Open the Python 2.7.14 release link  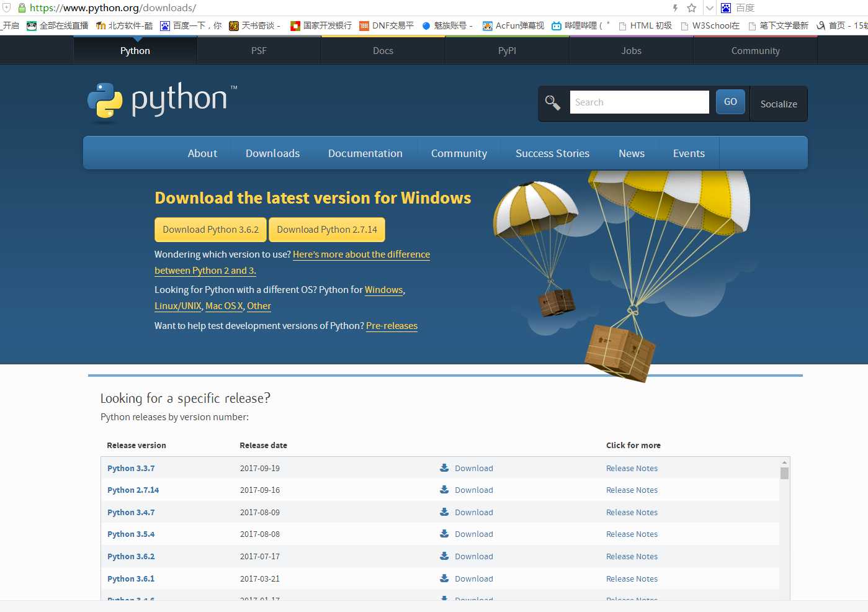click(x=133, y=490)
